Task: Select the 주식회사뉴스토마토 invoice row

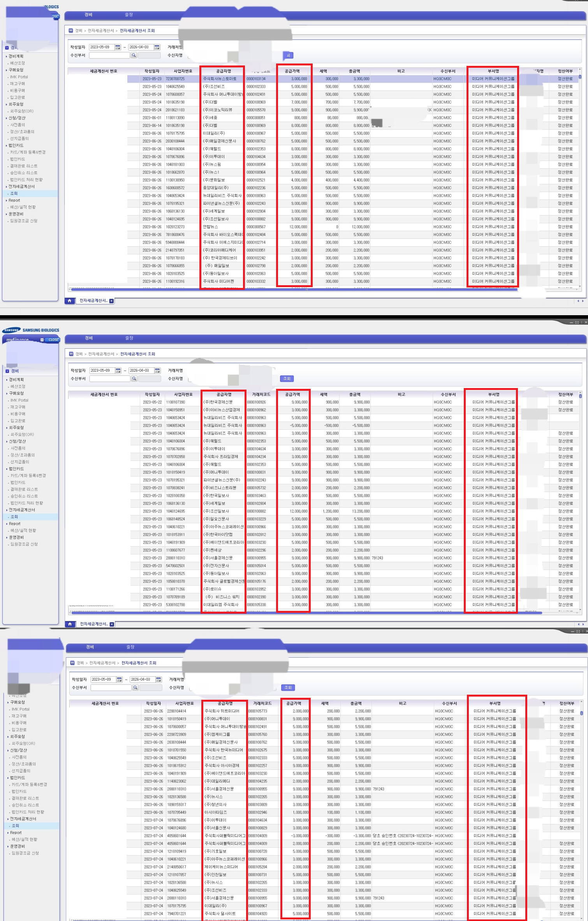Action: [x=220, y=79]
